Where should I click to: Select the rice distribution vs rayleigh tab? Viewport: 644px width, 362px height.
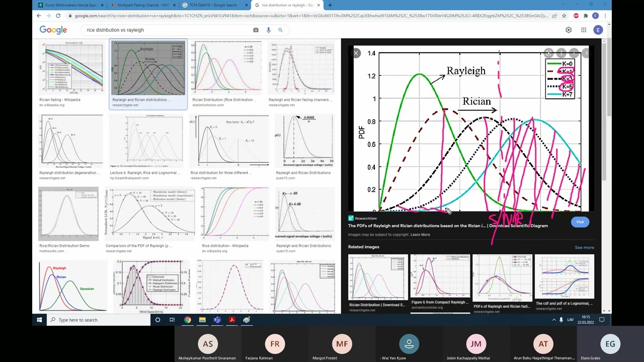tap(288, 5)
